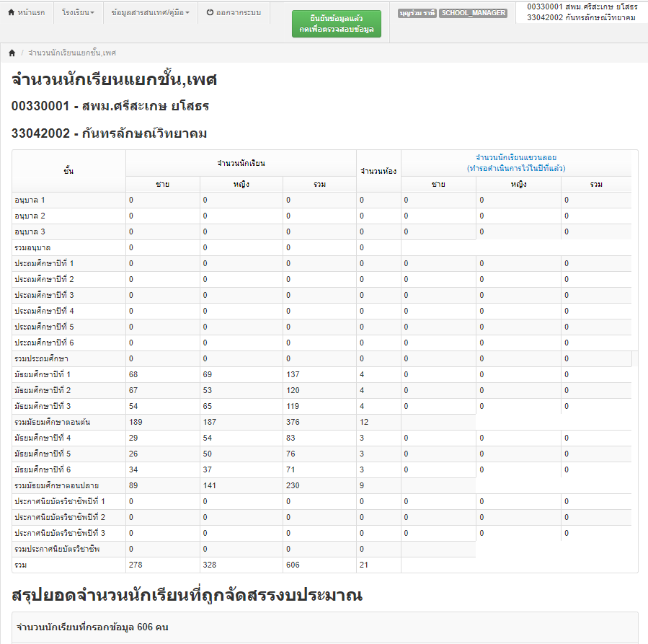
Task: Click the gray user name badge
Action: point(417,13)
